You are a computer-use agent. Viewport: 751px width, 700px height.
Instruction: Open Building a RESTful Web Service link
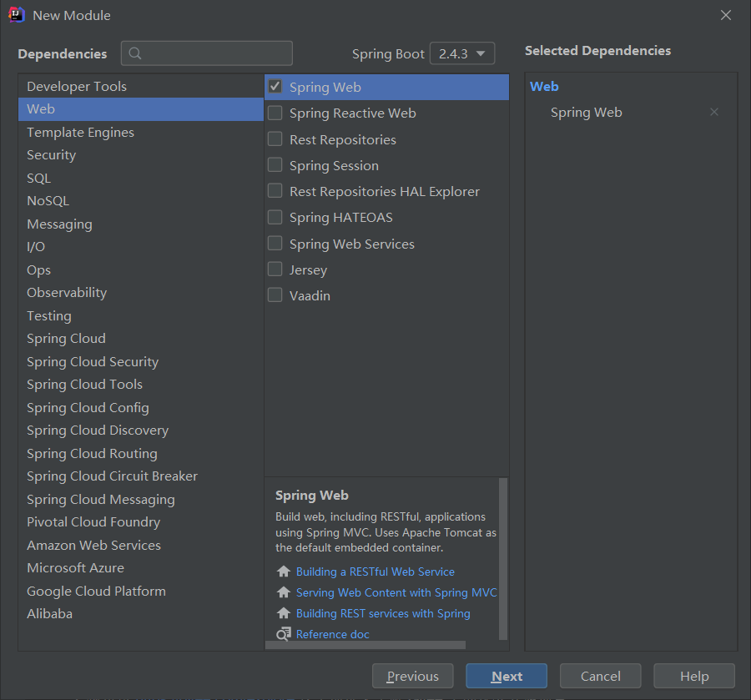pyautogui.click(x=375, y=572)
